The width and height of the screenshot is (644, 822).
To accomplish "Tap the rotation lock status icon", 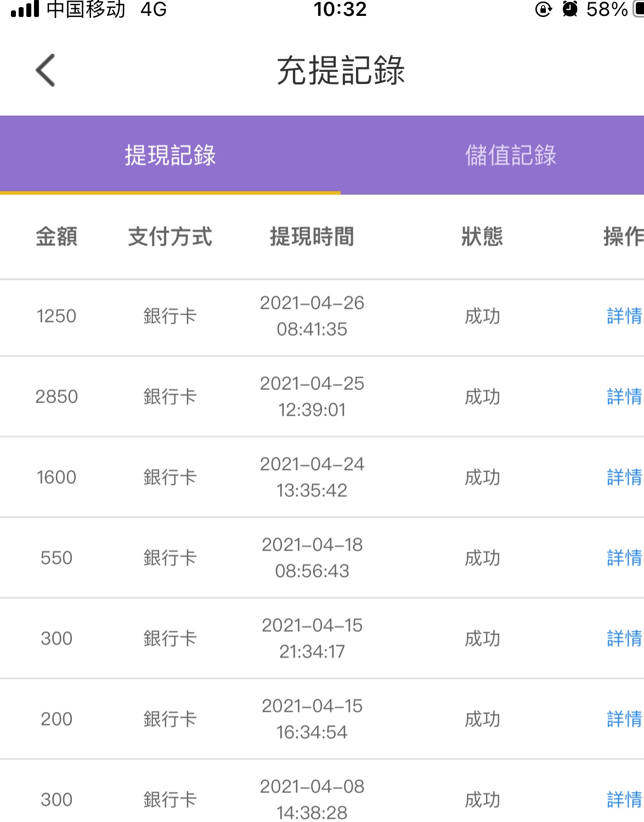I will click(x=543, y=9).
